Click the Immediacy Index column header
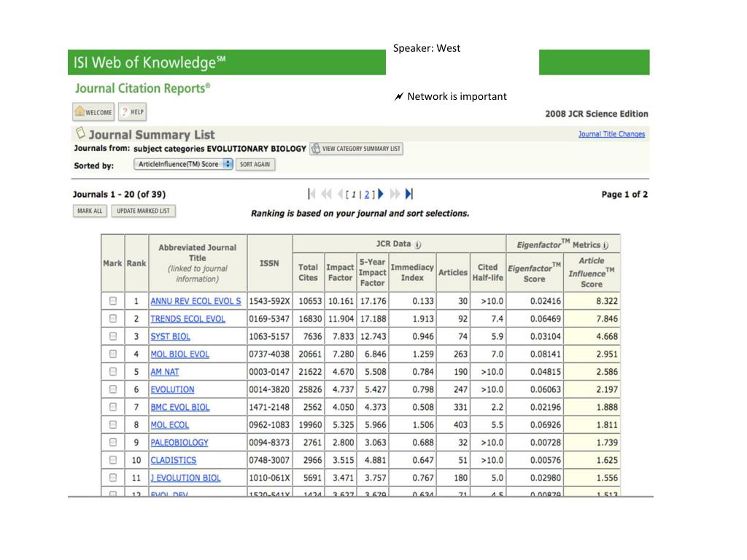The image size is (747, 560). click(x=412, y=273)
